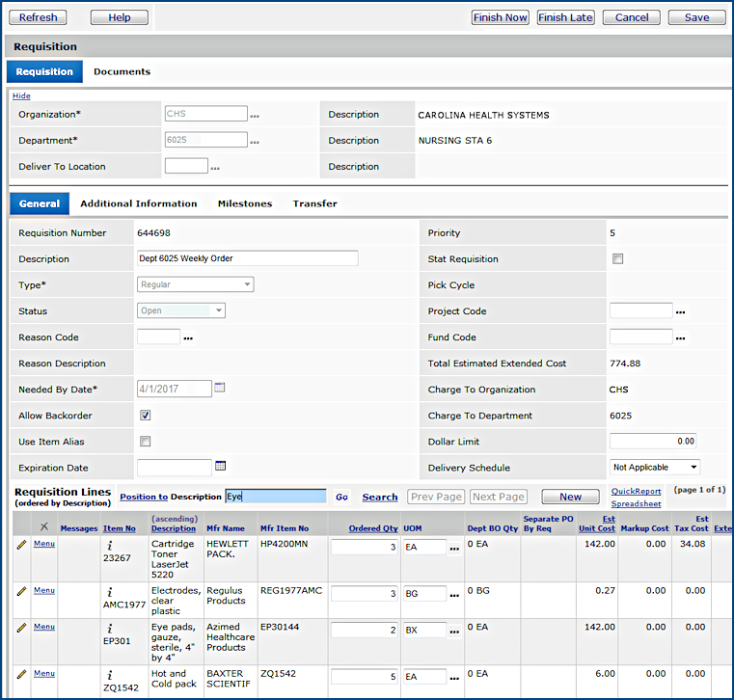This screenshot has height=700, width=734.
Task: Open lookup ellipsis next to Organization field
Action: tap(255, 115)
